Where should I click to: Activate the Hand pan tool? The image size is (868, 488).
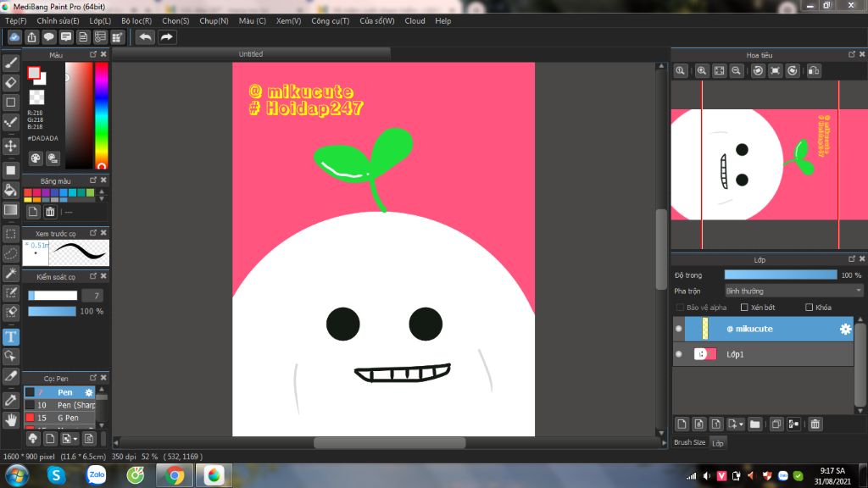point(10,420)
